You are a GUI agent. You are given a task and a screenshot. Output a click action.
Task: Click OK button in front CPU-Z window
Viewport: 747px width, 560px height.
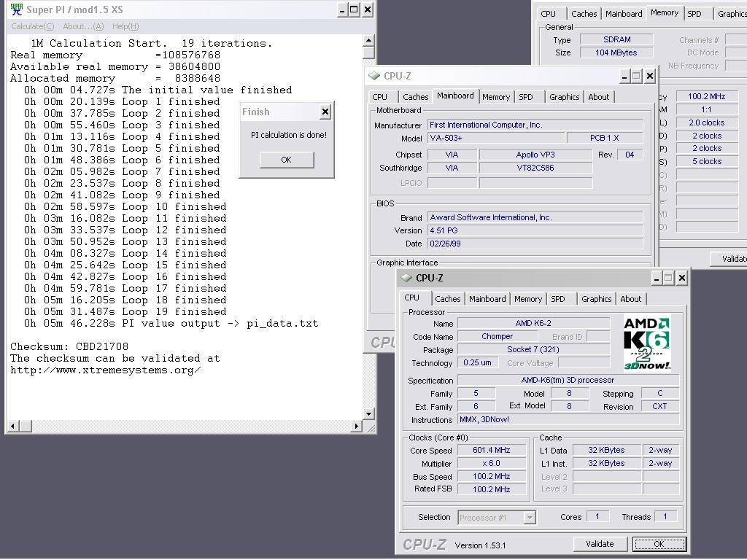pos(659,544)
